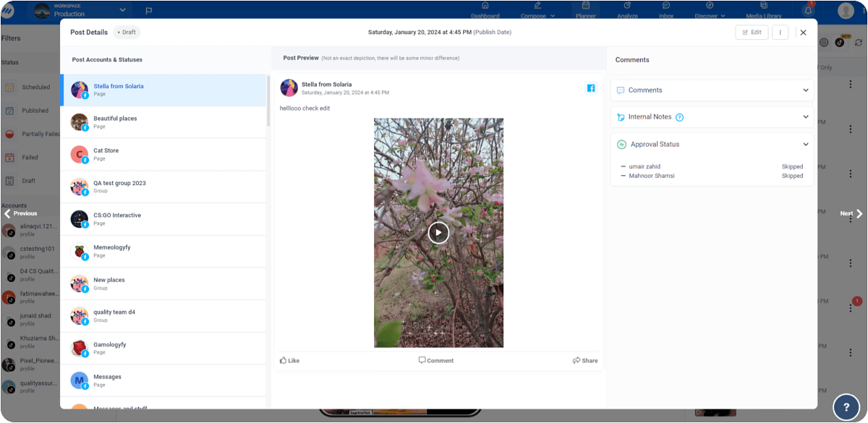Click the Share arrow on the post
This screenshot has height=423, width=868.
tap(576, 360)
